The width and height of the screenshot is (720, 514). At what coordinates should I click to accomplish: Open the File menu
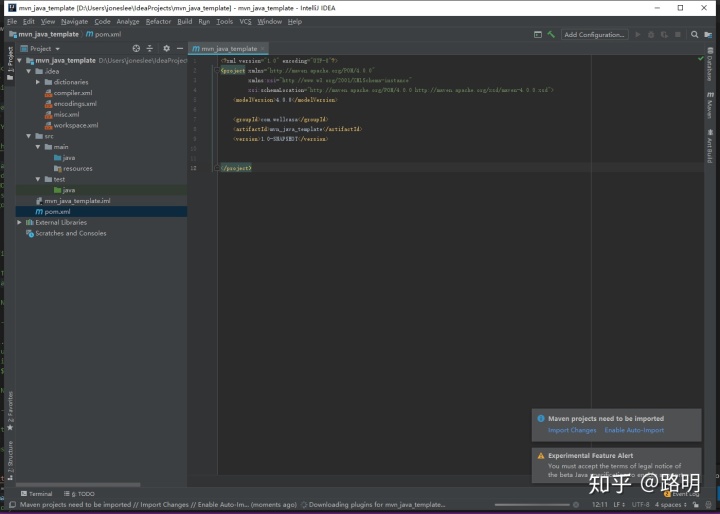[x=12, y=22]
